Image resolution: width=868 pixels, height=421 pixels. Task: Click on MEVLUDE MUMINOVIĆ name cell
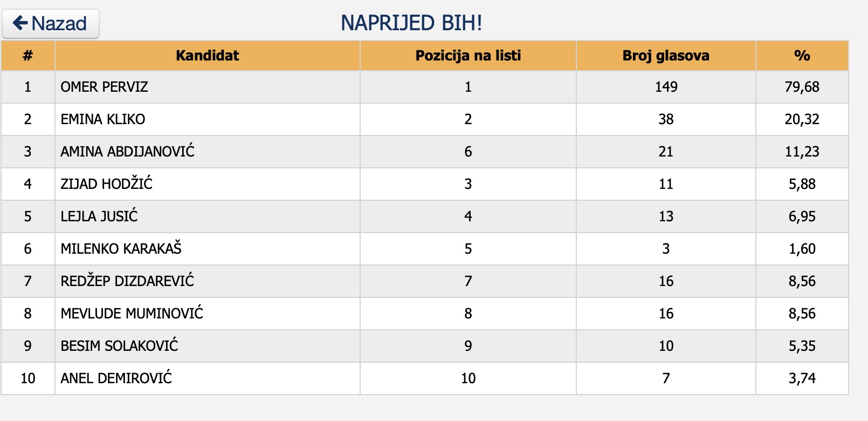pos(208,314)
